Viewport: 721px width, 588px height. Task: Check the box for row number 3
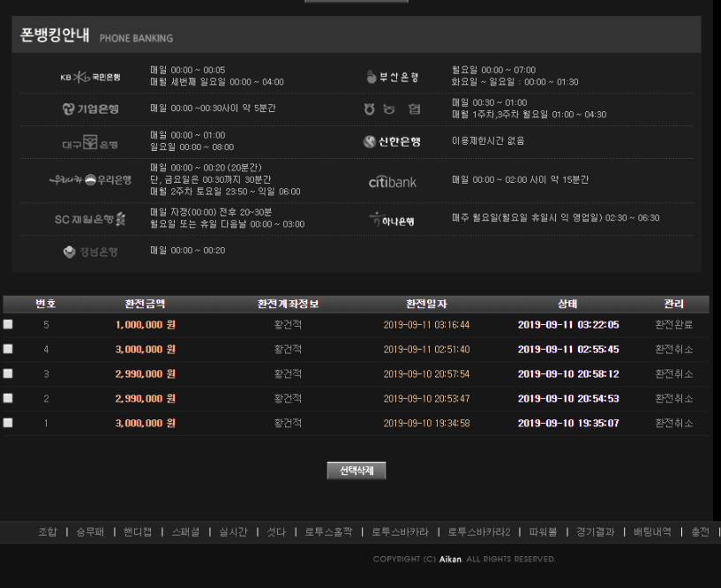pyautogui.click(x=8, y=373)
